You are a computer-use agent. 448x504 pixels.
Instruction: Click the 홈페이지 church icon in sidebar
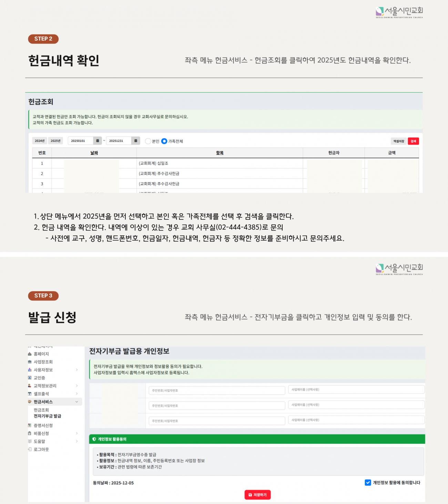click(30, 354)
